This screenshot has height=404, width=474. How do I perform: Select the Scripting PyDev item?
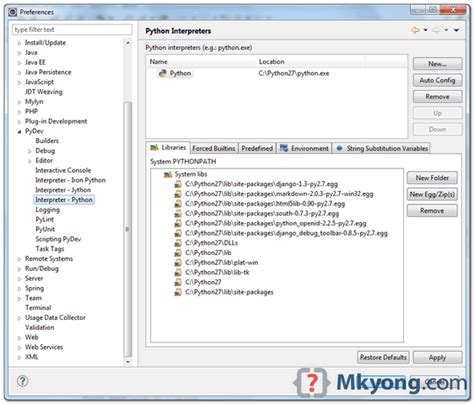[x=58, y=239]
